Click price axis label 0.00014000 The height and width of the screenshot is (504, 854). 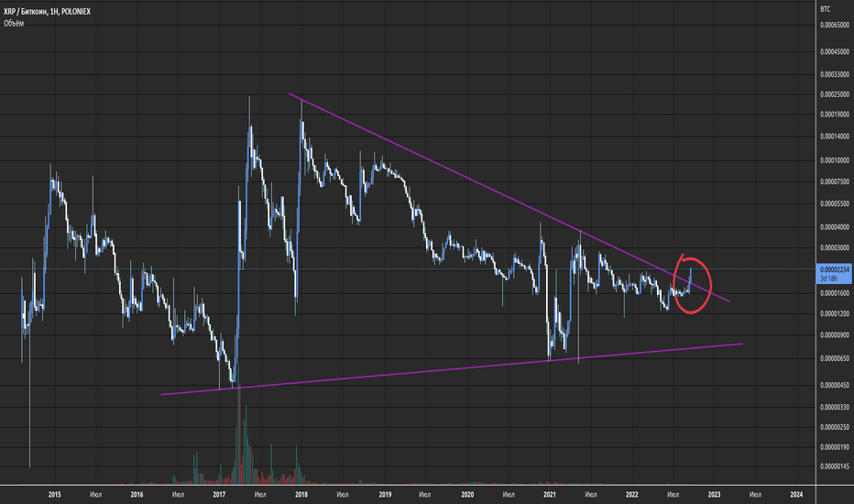click(x=835, y=137)
